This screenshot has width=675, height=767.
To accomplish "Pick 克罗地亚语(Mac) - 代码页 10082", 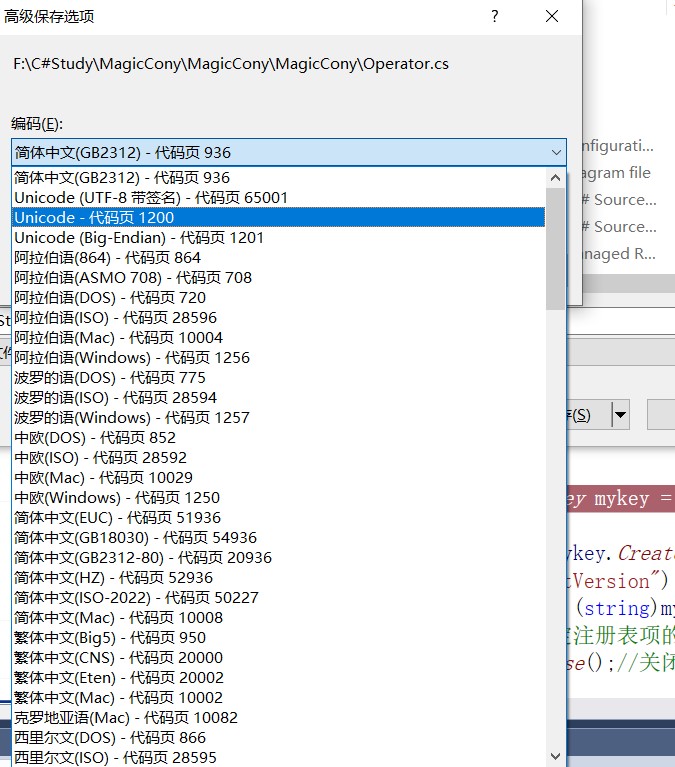I will coord(278,718).
